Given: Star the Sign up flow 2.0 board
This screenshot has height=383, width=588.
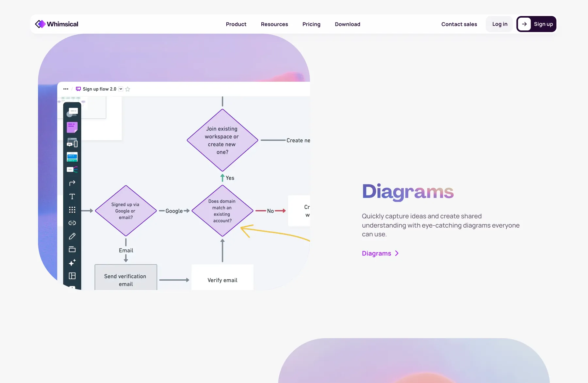Looking at the screenshot, I should point(128,89).
